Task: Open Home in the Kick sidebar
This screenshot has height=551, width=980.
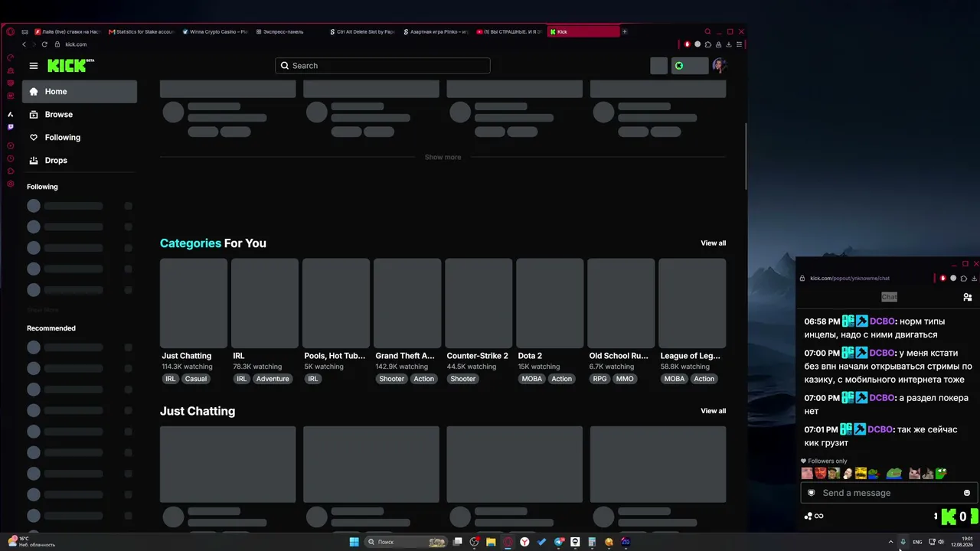Action: click(80, 92)
